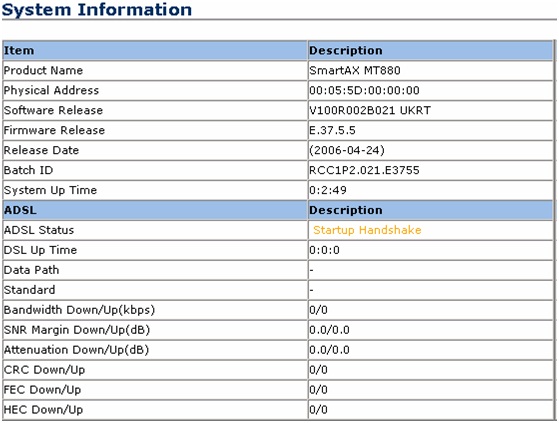Select the FEC Down/Up row label
Screen dimensions: 559x423
[x=42, y=390]
